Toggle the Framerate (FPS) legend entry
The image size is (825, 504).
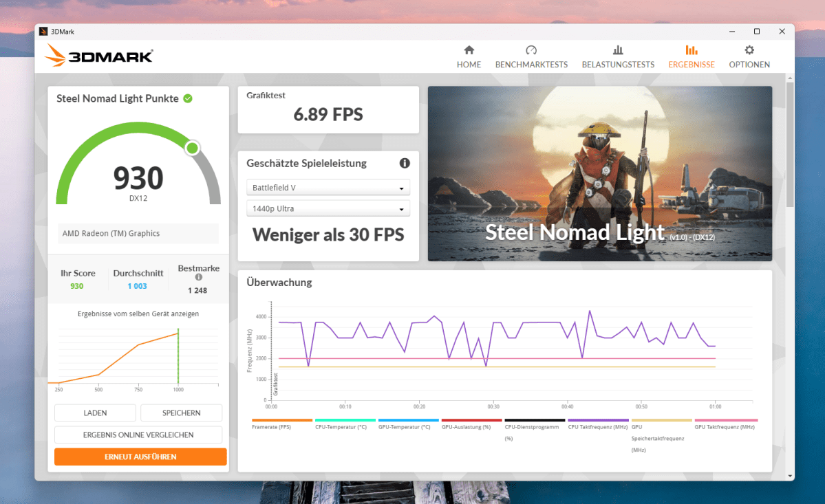[x=282, y=424]
